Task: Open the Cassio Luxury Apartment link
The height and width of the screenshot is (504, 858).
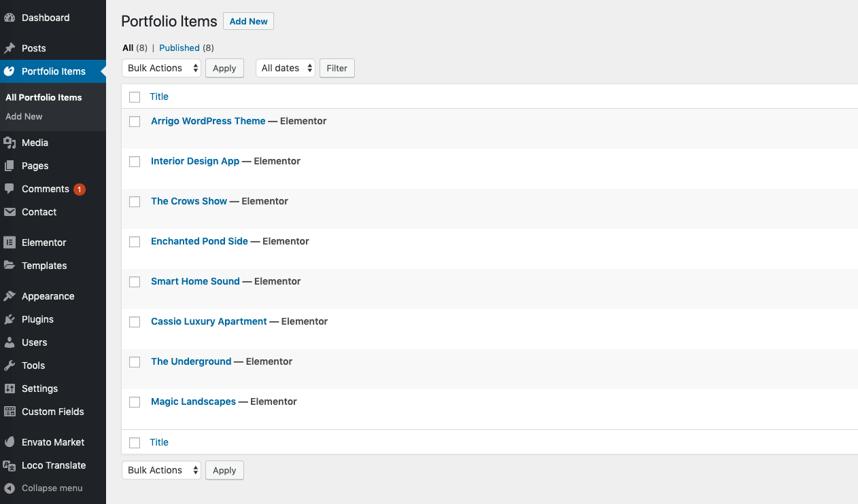Action: point(209,321)
